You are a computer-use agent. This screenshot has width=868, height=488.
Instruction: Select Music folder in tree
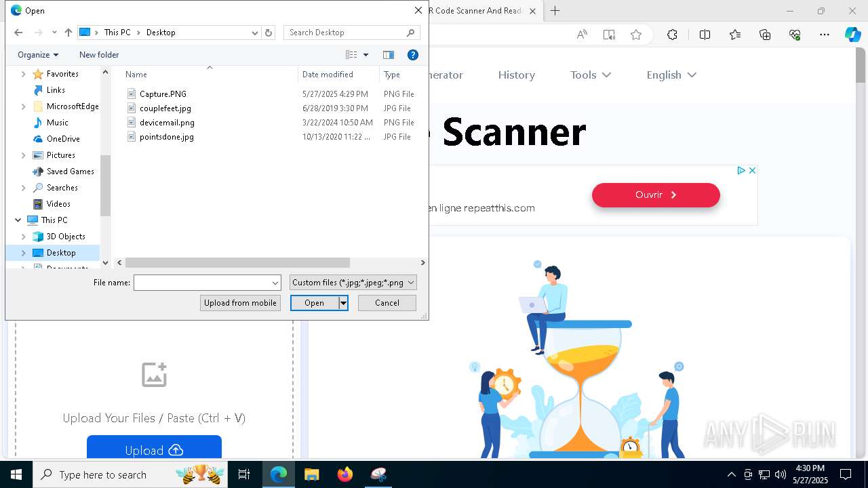point(57,123)
